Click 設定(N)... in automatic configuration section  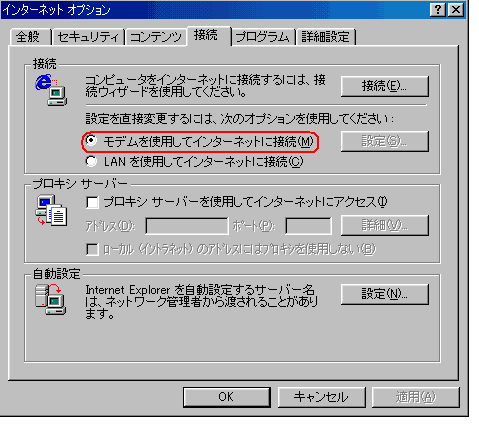[x=384, y=294]
